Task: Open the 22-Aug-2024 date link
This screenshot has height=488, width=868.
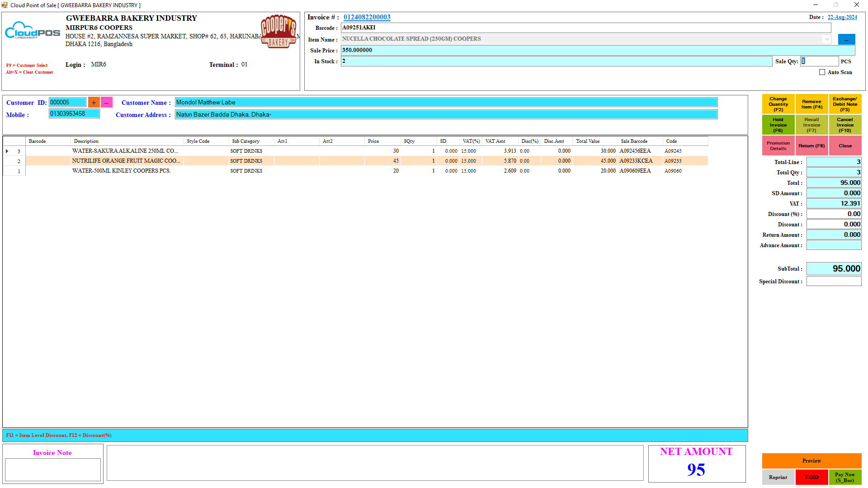Action: [842, 17]
